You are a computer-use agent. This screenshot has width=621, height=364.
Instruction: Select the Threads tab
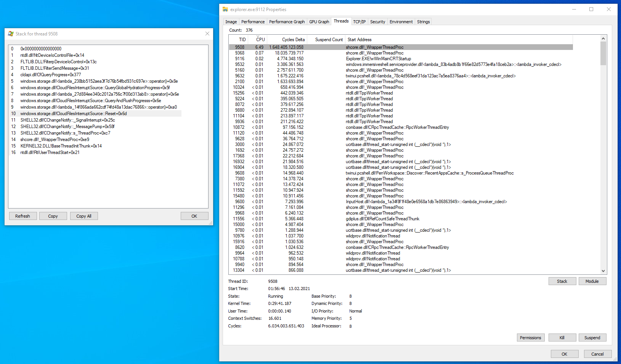click(341, 21)
